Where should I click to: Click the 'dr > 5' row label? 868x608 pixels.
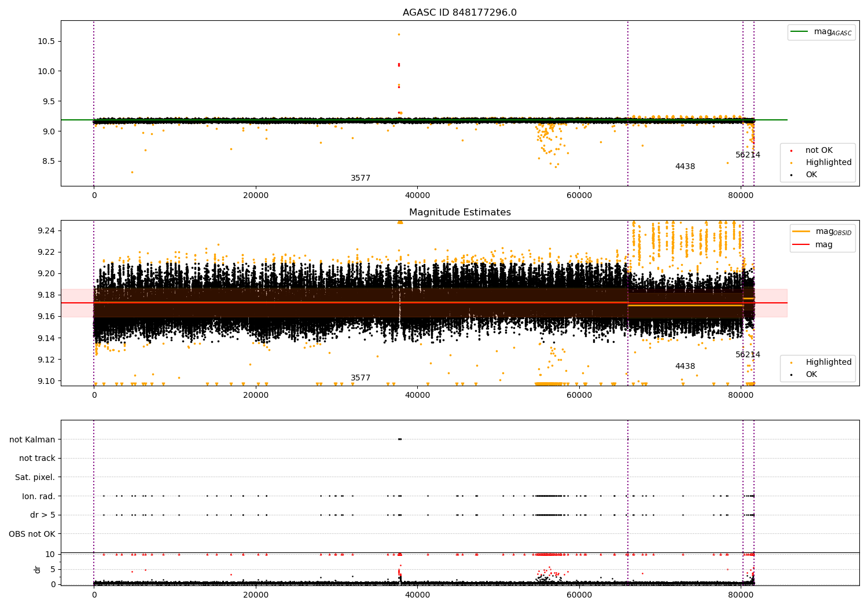tap(43, 515)
